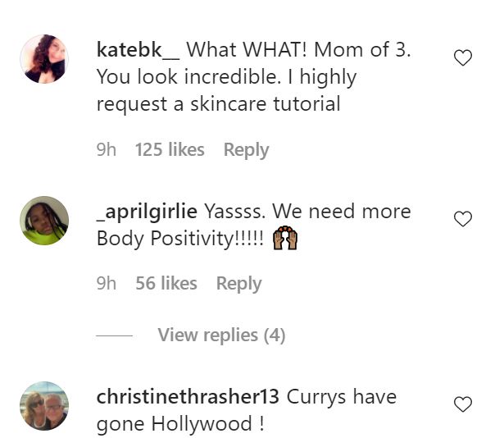The height and width of the screenshot is (438, 504).
Task: Show who liked: 56 likes
Action: pos(166,284)
